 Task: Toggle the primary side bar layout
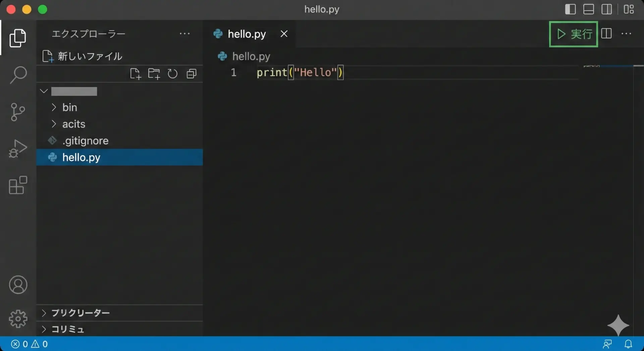[570, 9]
